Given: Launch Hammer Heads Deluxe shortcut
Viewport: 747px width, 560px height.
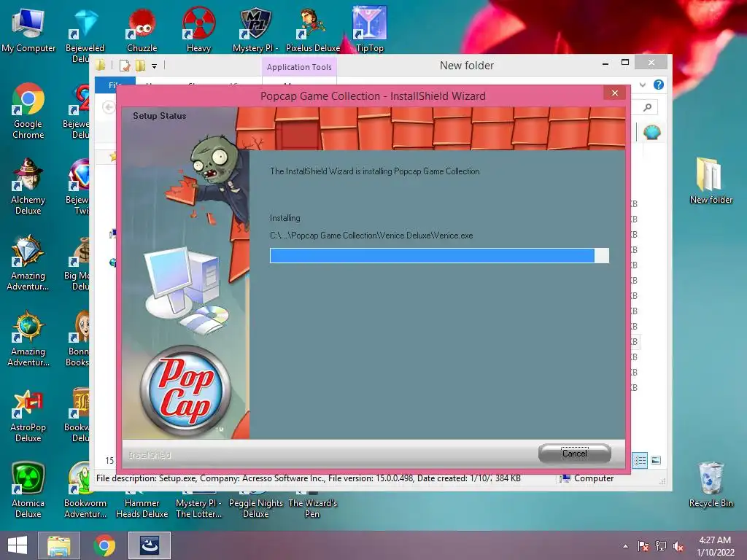Looking at the screenshot, I should [x=142, y=507].
